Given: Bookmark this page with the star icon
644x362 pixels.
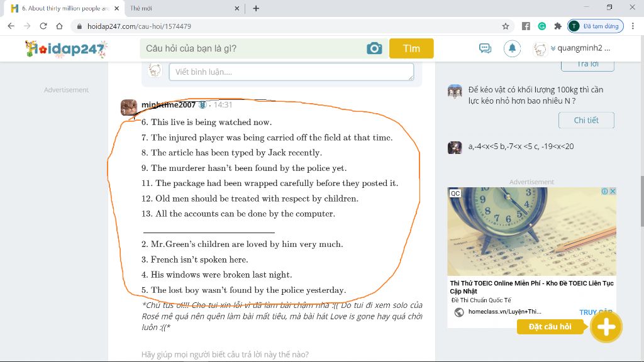Looking at the screenshot, I should click(506, 26).
